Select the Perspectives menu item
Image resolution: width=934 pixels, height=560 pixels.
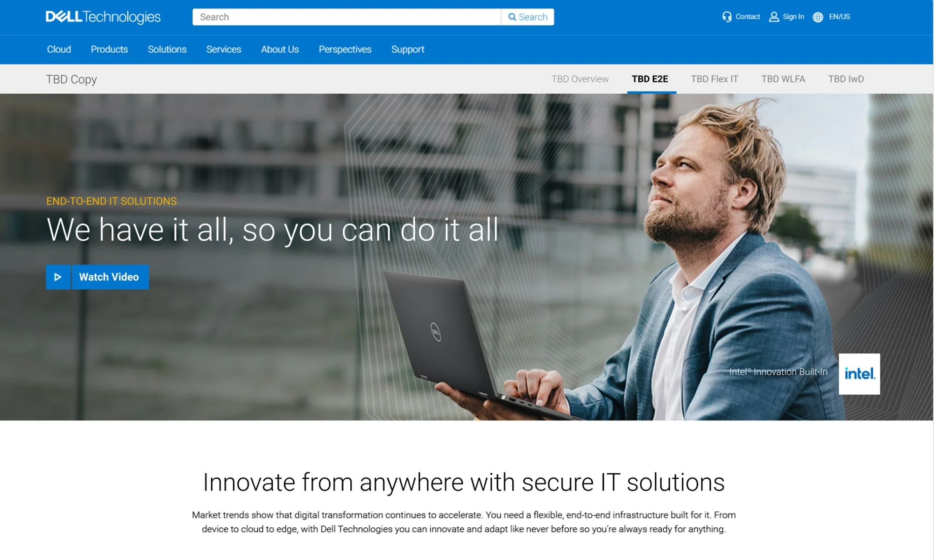[x=345, y=49]
